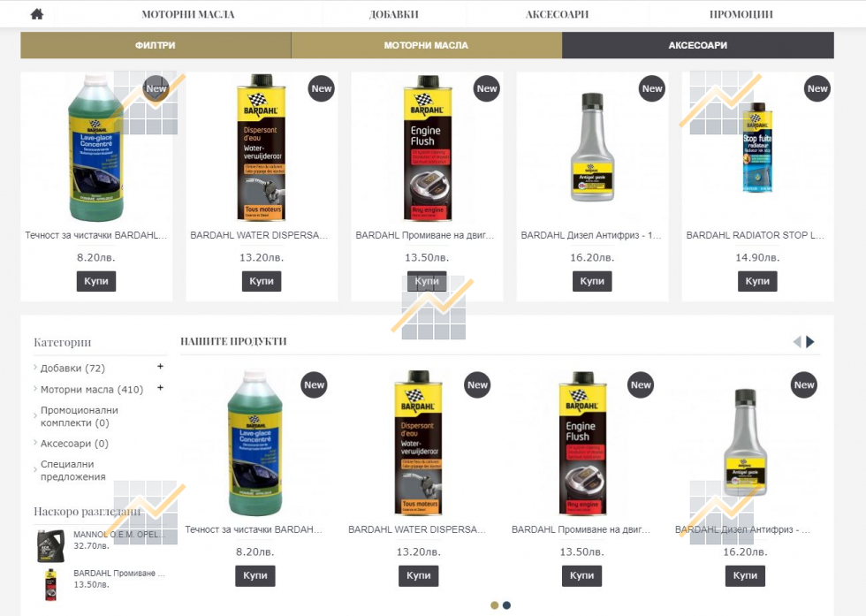Image resolution: width=866 pixels, height=616 pixels.
Task: Buy the BARDAHL RADIATOR STOP product
Action: point(757,281)
